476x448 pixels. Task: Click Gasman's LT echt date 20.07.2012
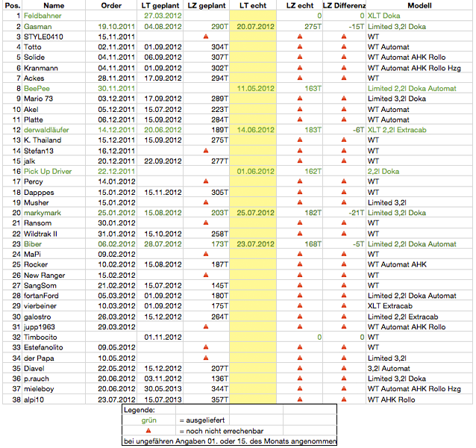tap(255, 26)
